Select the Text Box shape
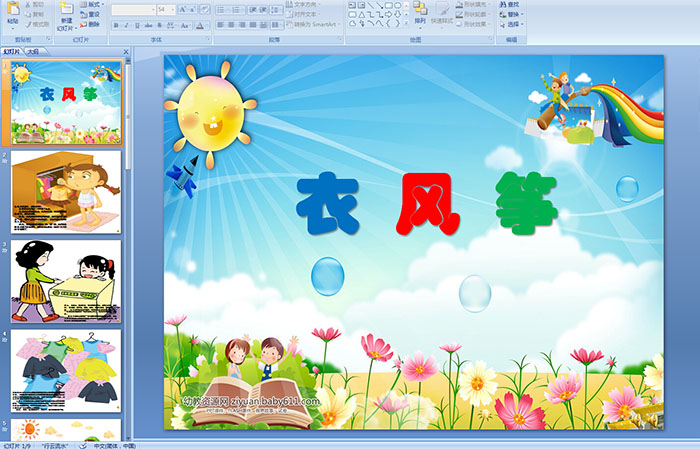700x449 pixels. pos(352,5)
